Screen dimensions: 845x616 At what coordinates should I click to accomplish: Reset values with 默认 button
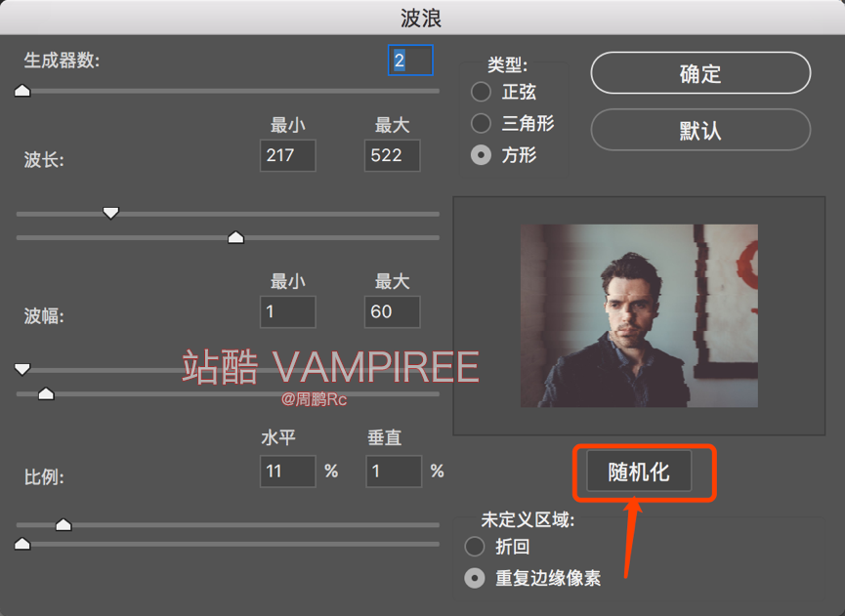[700, 130]
